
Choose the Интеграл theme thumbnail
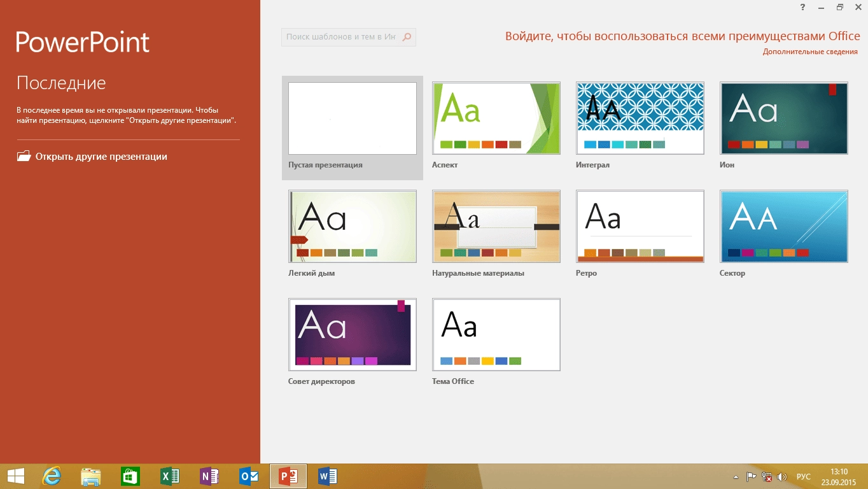640,118
